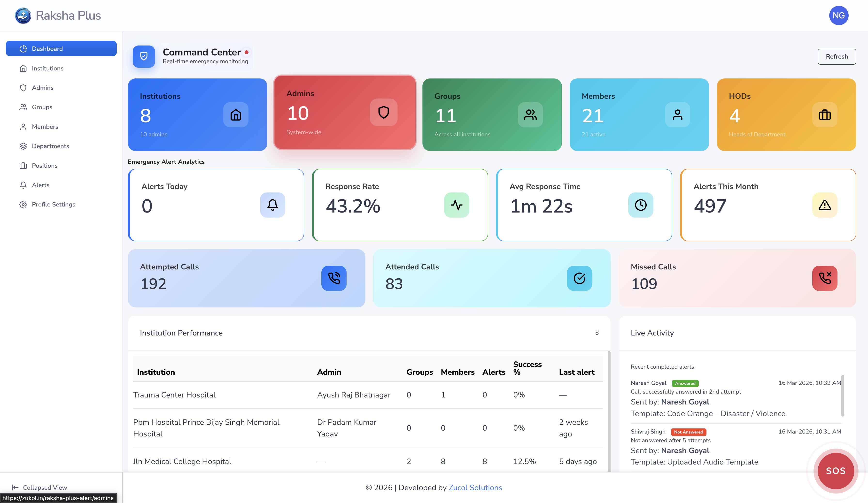Click the clock icon in Avg Response Time
The image size is (868, 503).
(640, 205)
